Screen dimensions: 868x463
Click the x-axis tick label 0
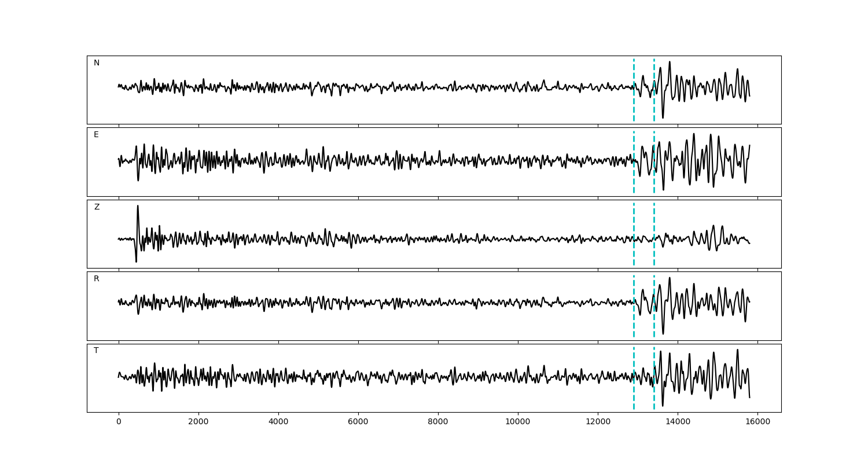[119, 422]
